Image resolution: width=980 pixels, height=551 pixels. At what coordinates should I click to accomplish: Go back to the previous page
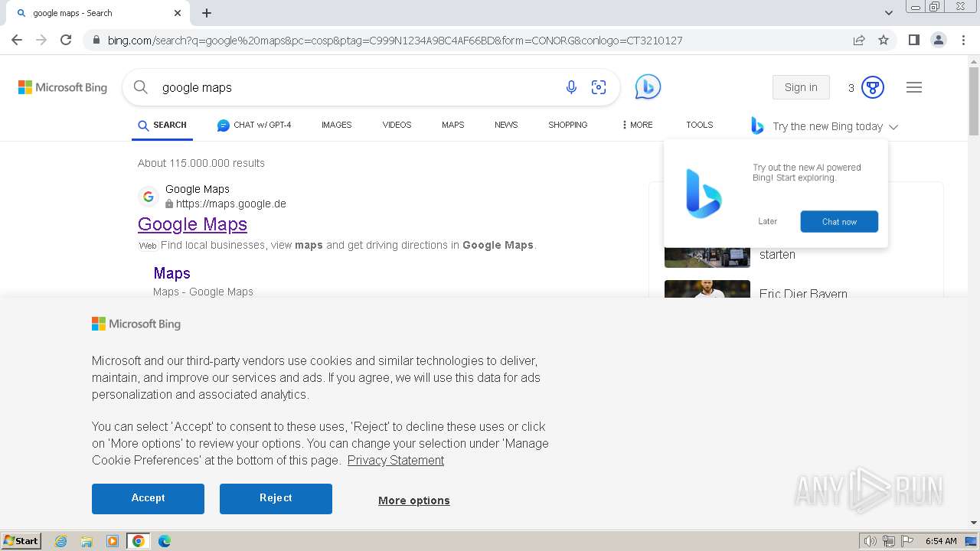(x=17, y=40)
